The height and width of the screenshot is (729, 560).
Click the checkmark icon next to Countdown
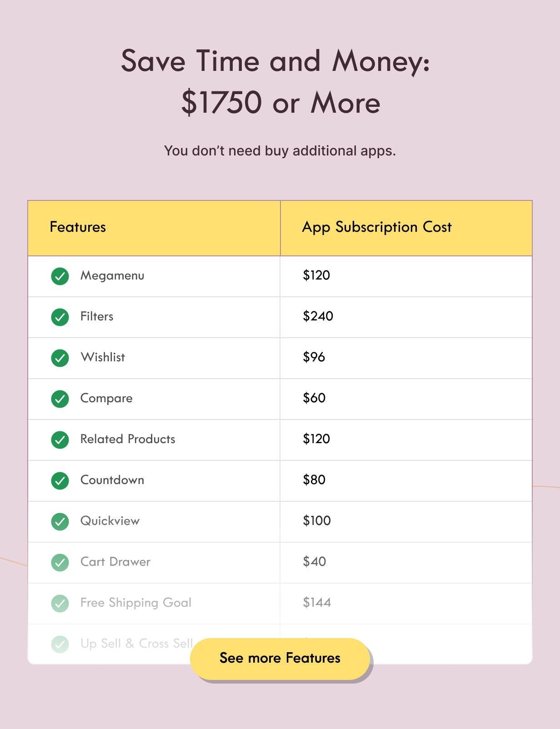point(60,480)
